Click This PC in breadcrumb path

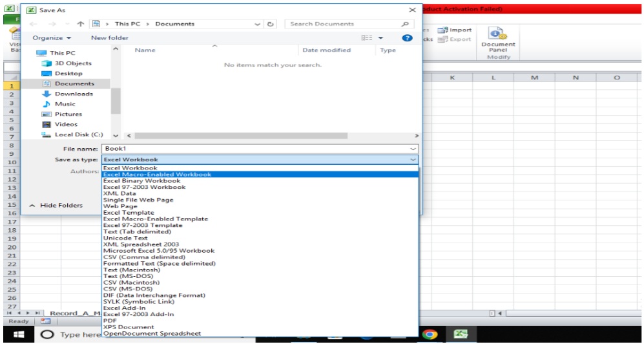pyautogui.click(x=127, y=24)
